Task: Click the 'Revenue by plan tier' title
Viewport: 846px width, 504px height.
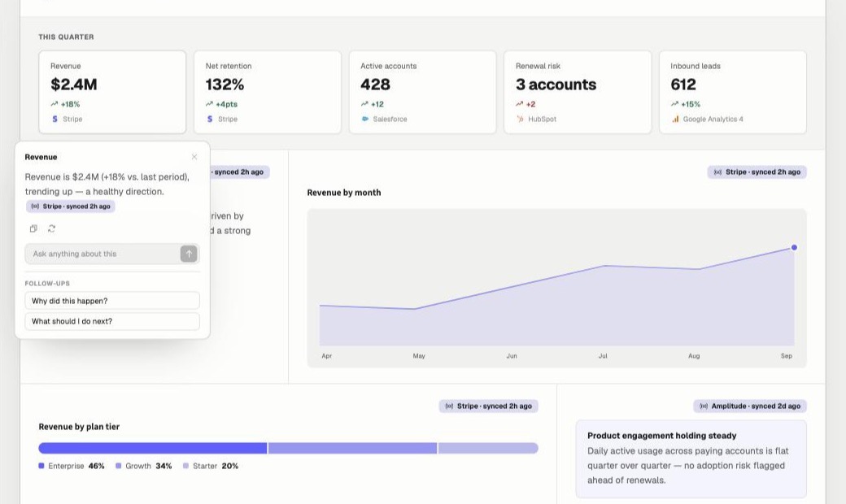Action: [x=79, y=427]
